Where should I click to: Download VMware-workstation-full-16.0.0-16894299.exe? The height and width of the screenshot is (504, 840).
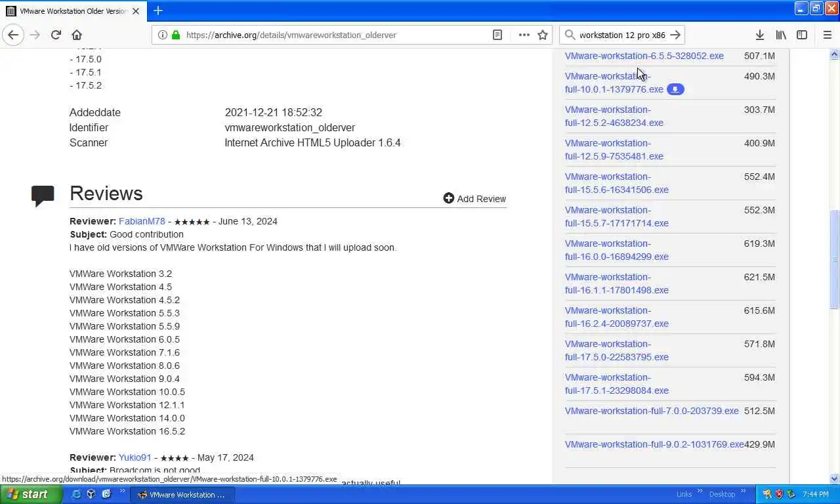[x=617, y=250]
